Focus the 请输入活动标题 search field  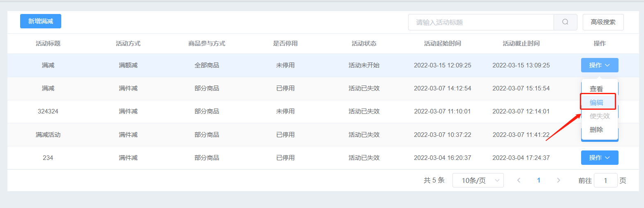(x=481, y=22)
